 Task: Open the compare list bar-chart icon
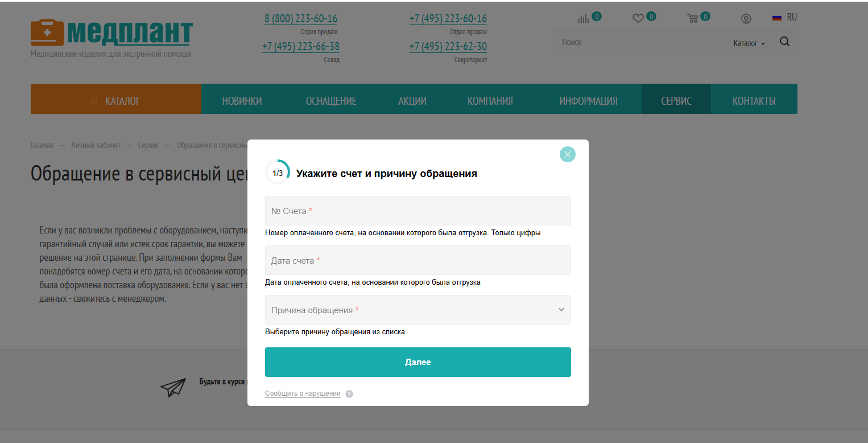click(x=584, y=19)
